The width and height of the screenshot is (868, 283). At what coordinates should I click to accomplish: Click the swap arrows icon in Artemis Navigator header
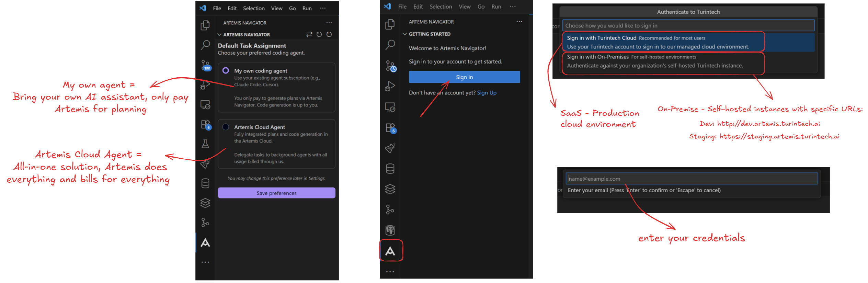(x=309, y=34)
